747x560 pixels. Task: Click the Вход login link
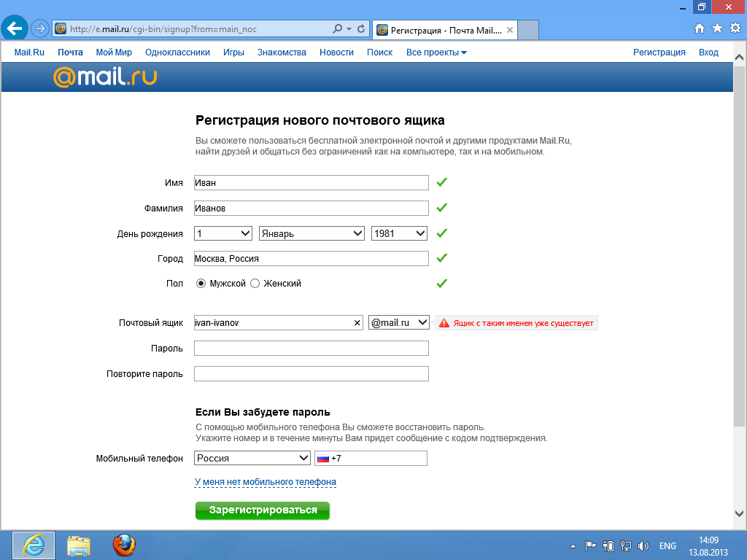708,52
